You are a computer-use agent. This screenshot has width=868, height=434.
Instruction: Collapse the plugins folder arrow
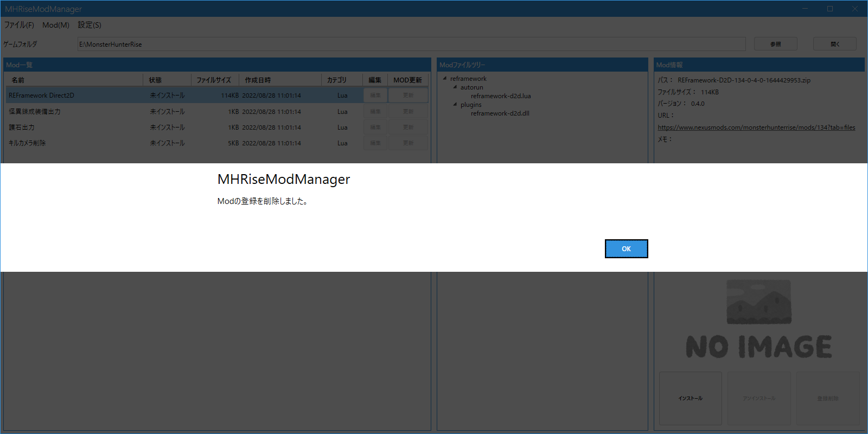(x=455, y=104)
